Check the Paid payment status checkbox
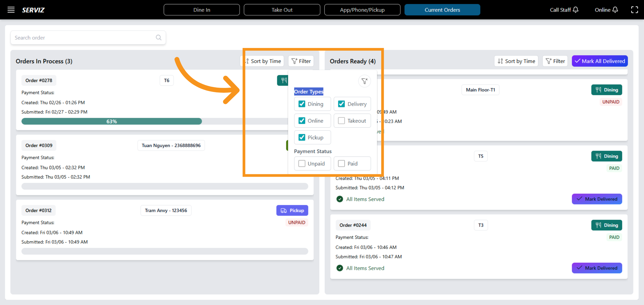Screen dimensions: 644x305 coord(341,163)
